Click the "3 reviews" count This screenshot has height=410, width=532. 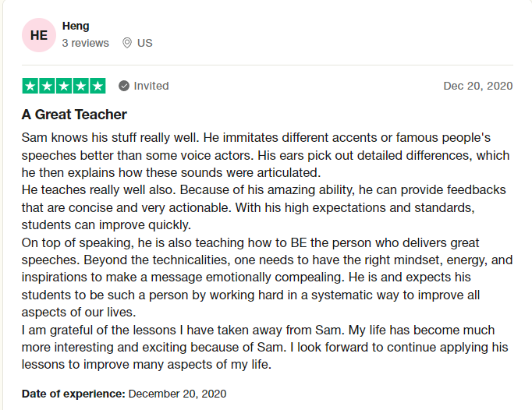(x=86, y=43)
